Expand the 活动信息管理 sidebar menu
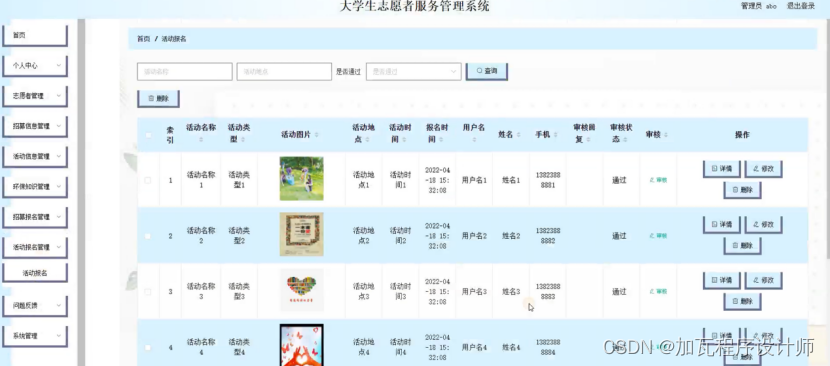 pyautogui.click(x=35, y=156)
